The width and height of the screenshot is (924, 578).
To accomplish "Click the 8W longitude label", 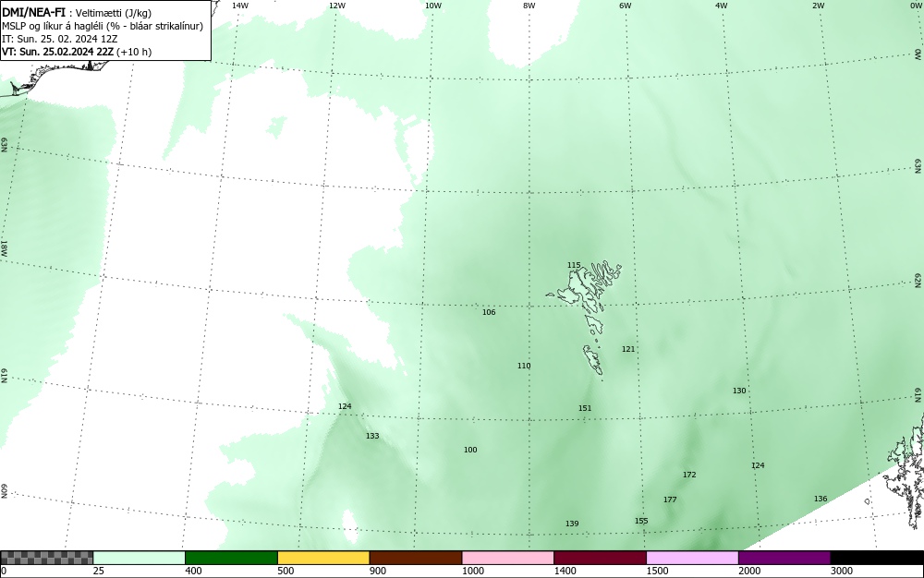I will (x=529, y=6).
